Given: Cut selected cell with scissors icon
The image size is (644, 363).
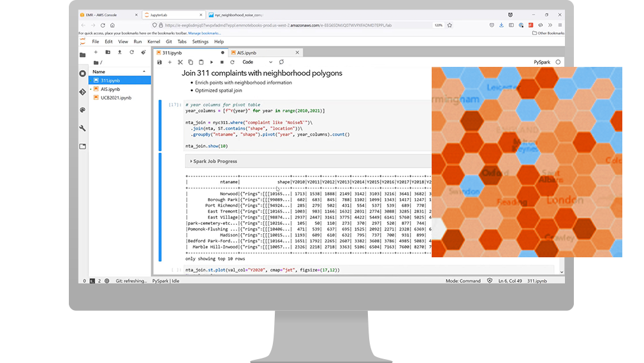Looking at the screenshot, I should point(180,62).
